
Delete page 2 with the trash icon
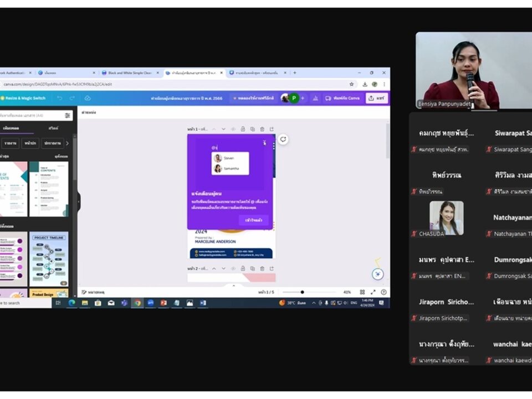(x=262, y=268)
